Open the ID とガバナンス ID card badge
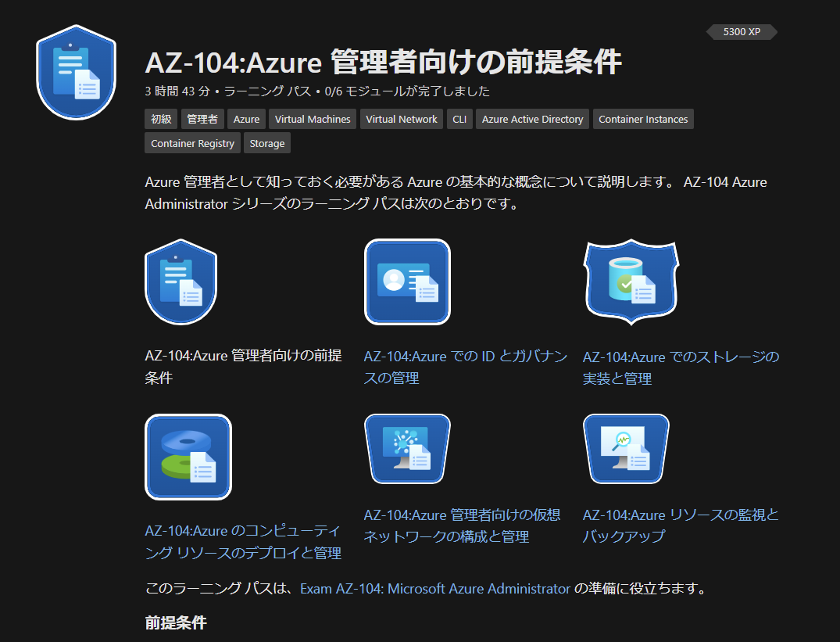Viewport: 840px width, 642px height. (407, 282)
